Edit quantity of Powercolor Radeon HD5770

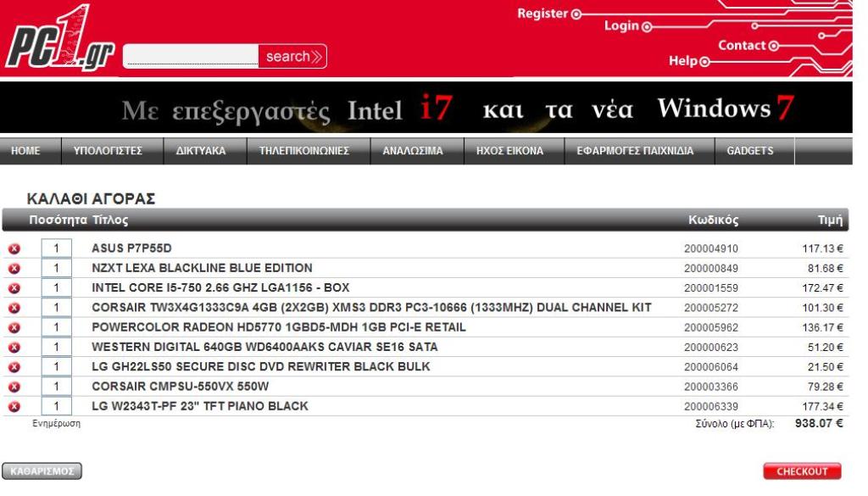57,327
